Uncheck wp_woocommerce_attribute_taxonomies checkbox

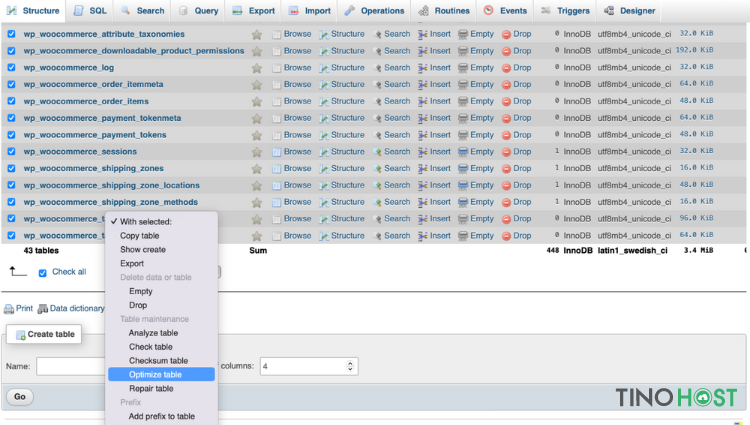tap(11, 34)
